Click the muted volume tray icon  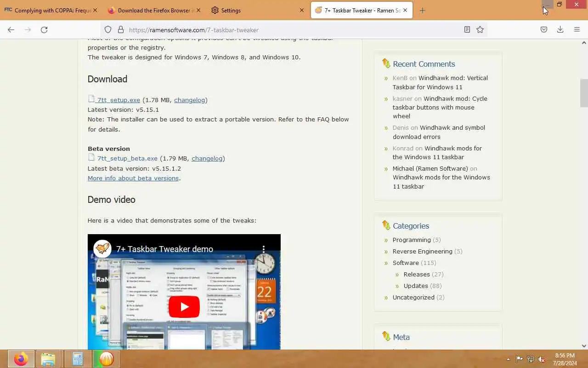coord(542,359)
